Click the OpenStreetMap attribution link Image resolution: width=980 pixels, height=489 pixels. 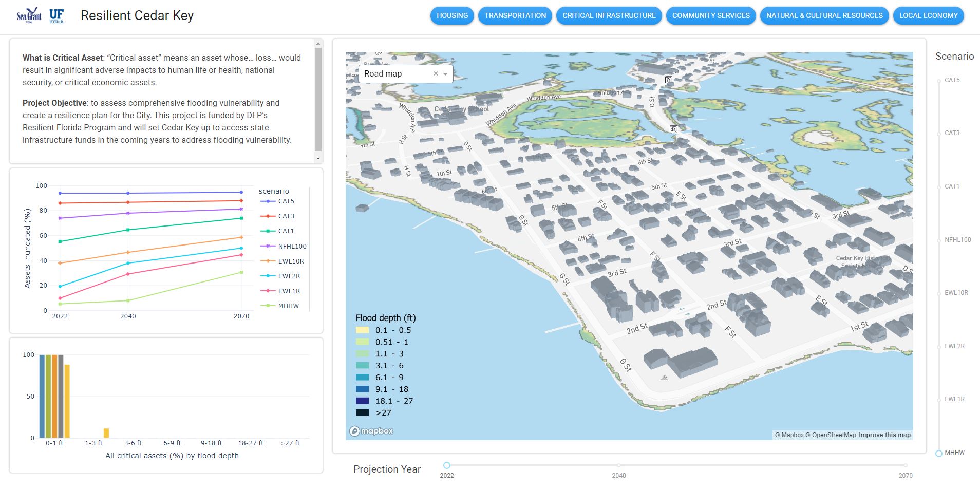(x=834, y=435)
